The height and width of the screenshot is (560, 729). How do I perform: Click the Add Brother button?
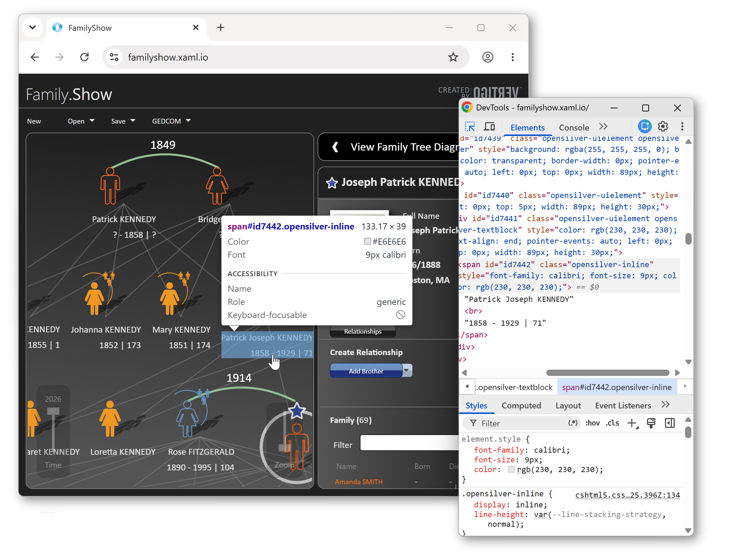click(x=366, y=371)
